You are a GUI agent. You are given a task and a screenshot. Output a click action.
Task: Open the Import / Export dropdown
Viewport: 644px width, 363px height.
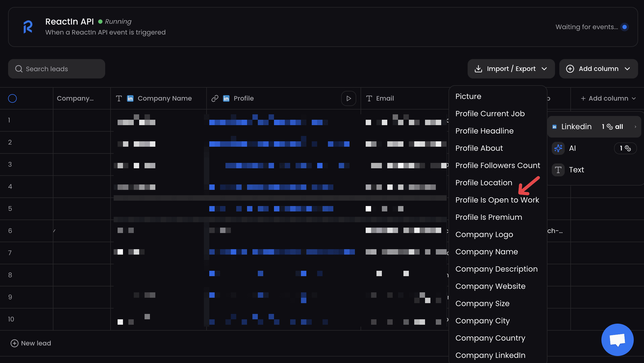[511, 69]
